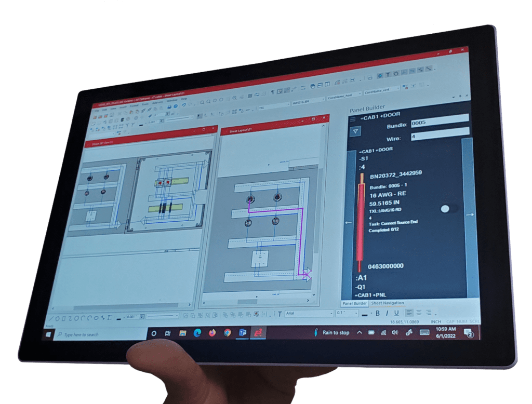Open File Explorer from taskbar

point(182,333)
